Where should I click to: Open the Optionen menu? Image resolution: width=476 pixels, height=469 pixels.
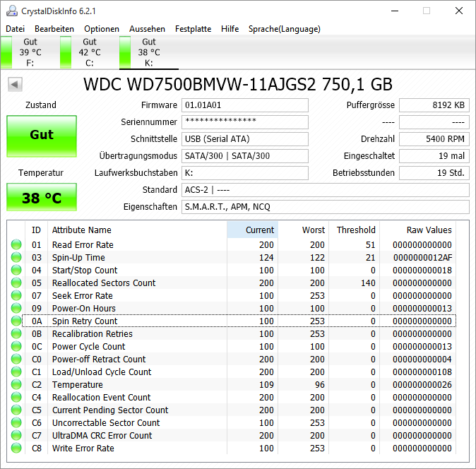tap(102, 29)
